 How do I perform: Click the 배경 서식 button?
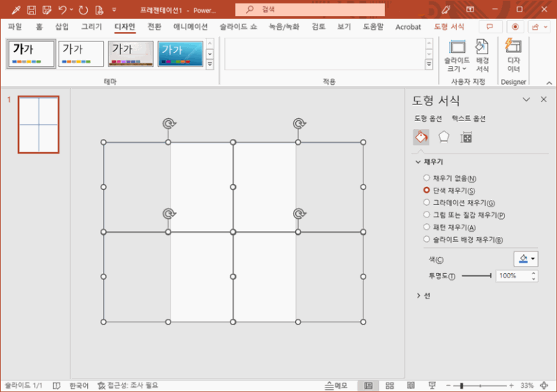tap(482, 55)
